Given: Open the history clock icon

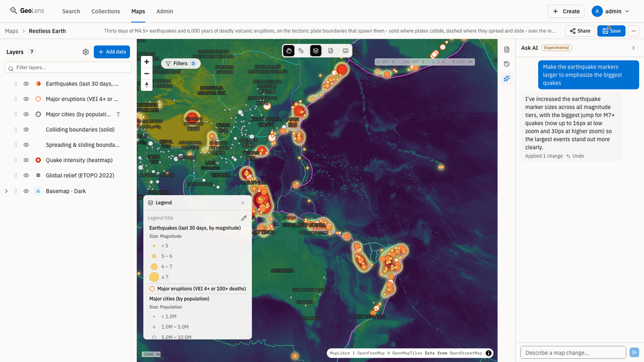Looking at the screenshot, I should click(x=507, y=64).
